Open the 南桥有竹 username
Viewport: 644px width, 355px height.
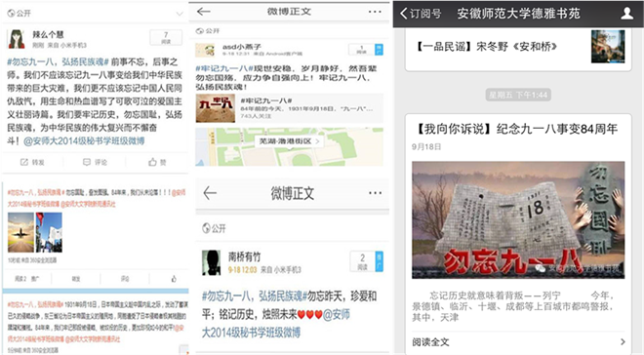(244, 256)
